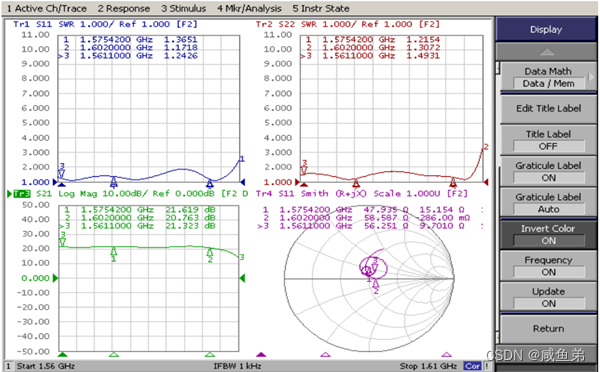Click the Return softkey

(x=548, y=329)
